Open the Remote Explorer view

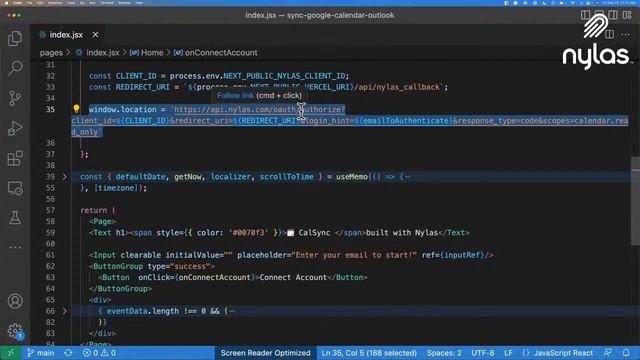tap(15, 188)
